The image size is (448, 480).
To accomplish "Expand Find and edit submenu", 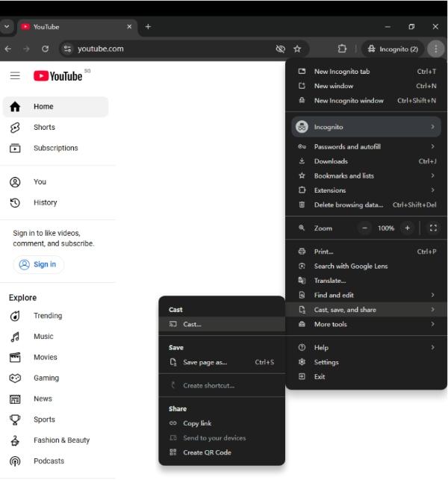I will click(366, 296).
